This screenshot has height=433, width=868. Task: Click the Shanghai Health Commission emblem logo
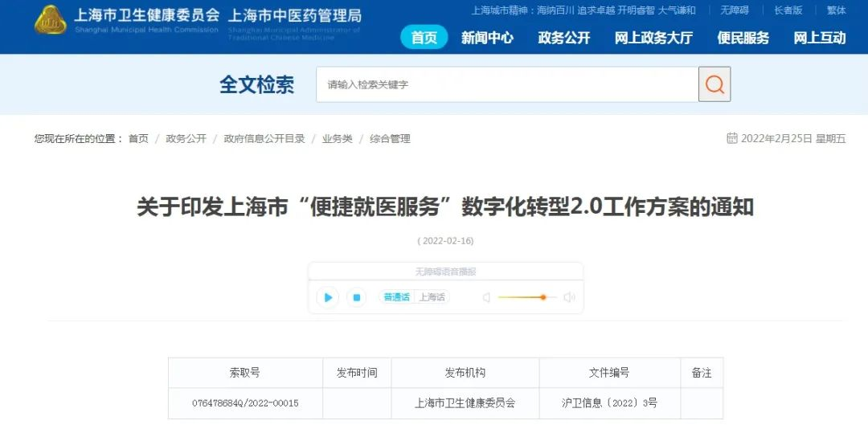pyautogui.click(x=51, y=19)
